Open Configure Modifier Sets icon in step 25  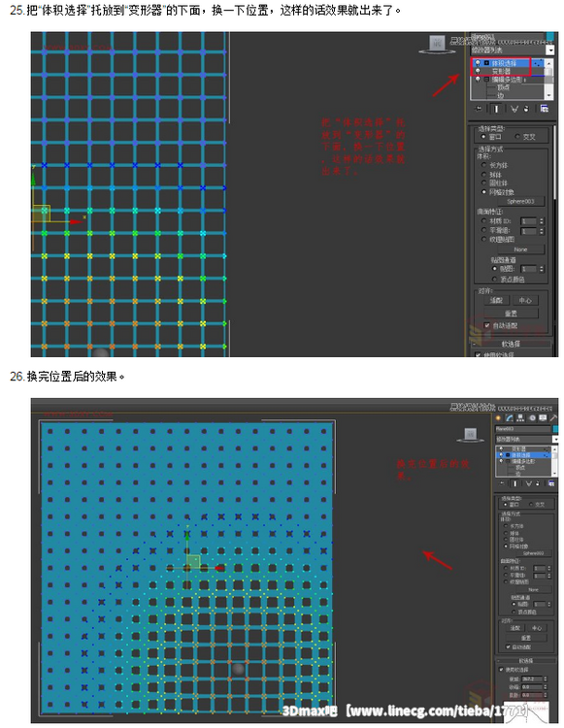[x=544, y=109]
